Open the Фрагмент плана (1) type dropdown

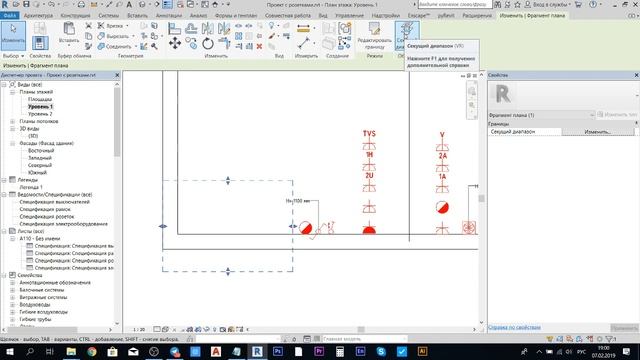click(x=541, y=116)
